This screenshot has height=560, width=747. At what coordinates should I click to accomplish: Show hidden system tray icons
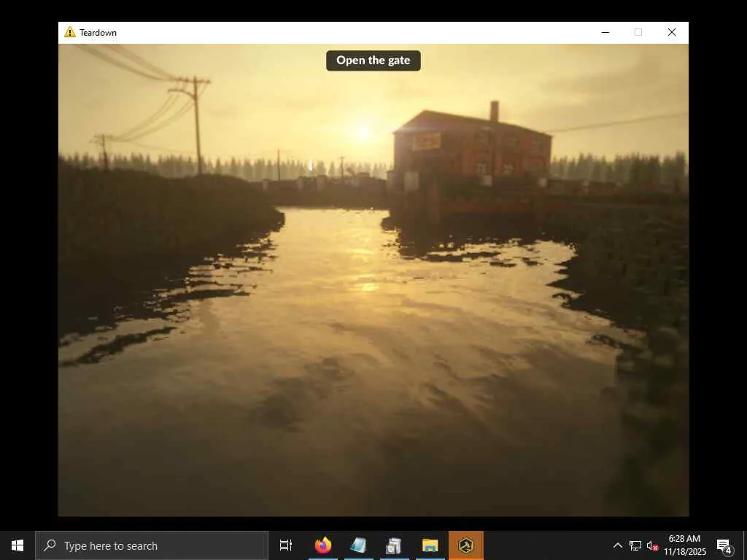tap(617, 545)
